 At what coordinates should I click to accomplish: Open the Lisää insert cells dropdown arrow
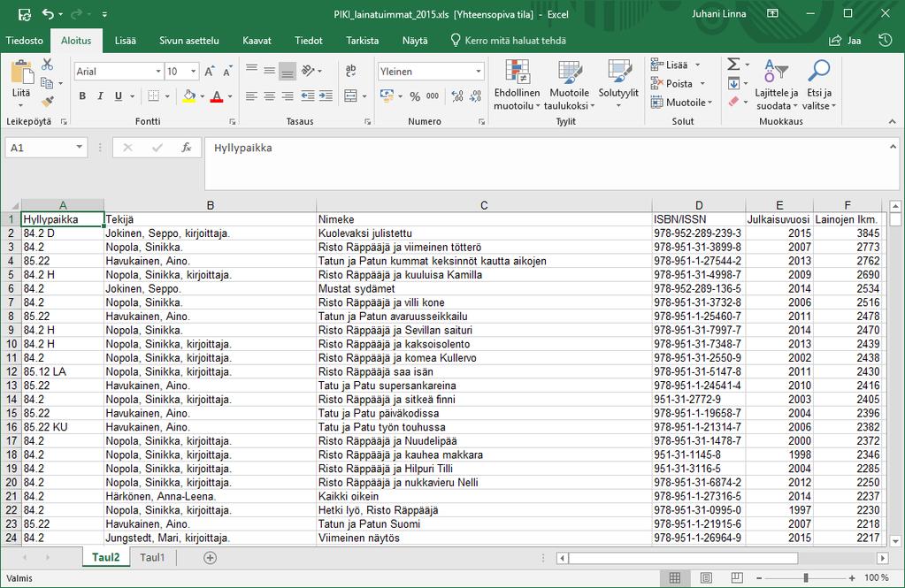(698, 65)
